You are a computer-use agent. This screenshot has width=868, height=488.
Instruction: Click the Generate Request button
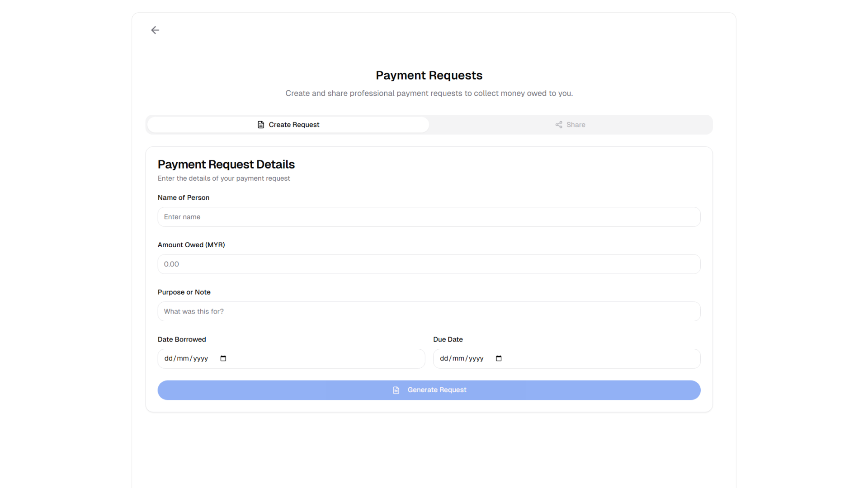pyautogui.click(x=429, y=390)
